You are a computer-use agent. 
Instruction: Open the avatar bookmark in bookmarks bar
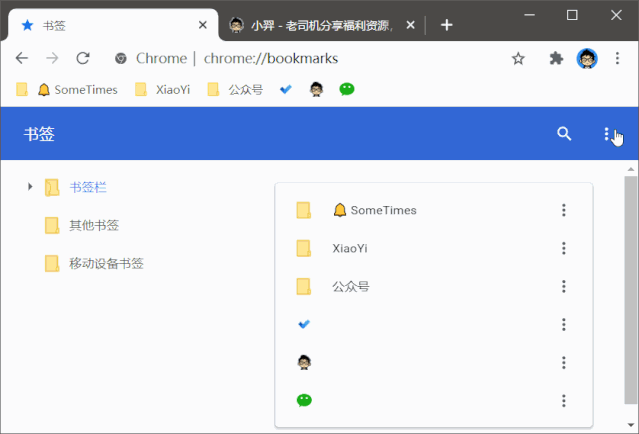[x=316, y=89]
